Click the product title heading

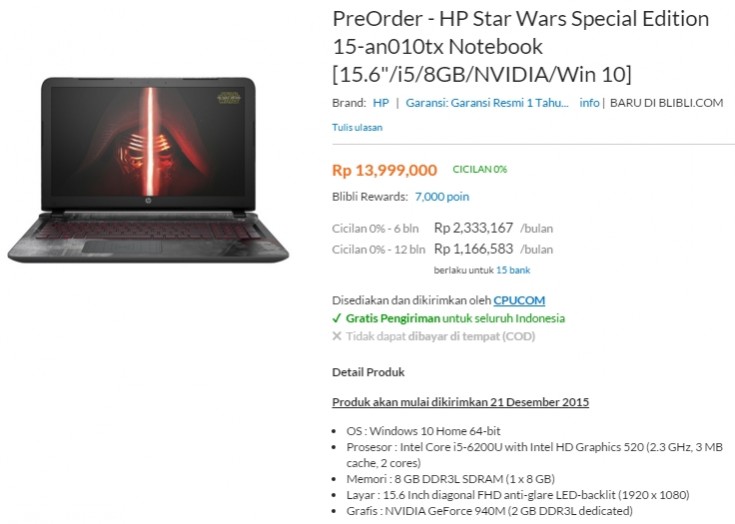521,46
